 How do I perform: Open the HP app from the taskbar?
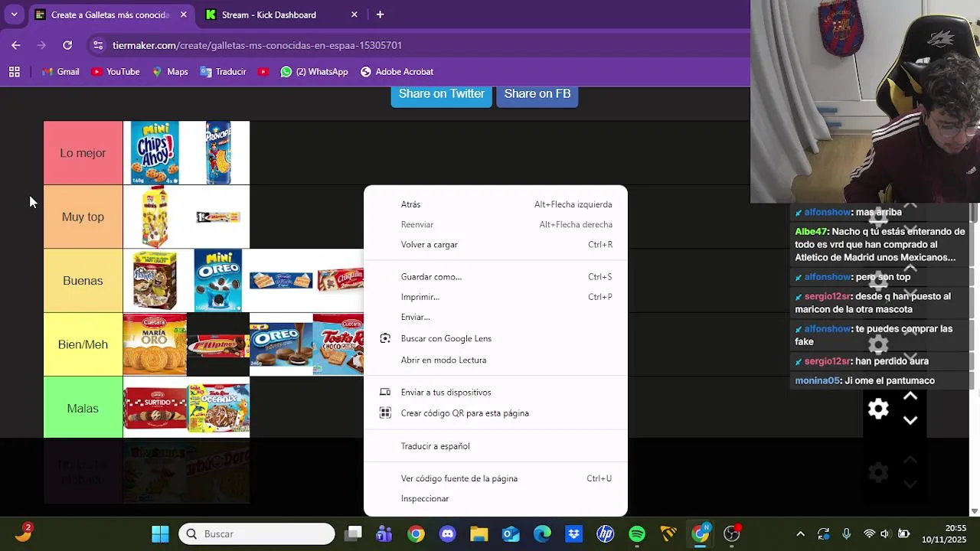(606, 534)
